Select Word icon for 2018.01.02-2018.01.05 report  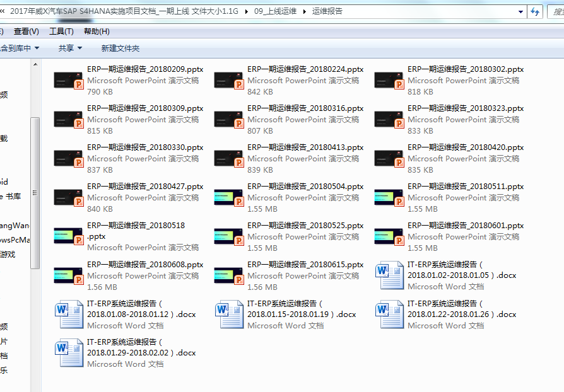(x=389, y=275)
